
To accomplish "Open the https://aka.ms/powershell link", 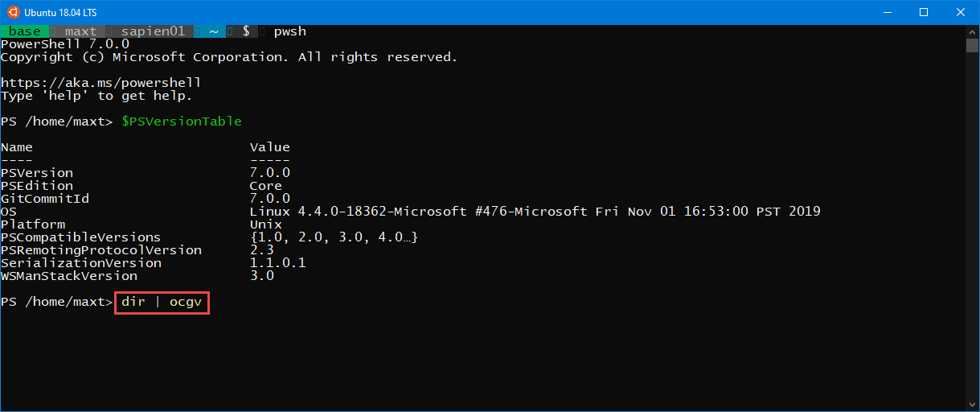I will click(x=100, y=83).
